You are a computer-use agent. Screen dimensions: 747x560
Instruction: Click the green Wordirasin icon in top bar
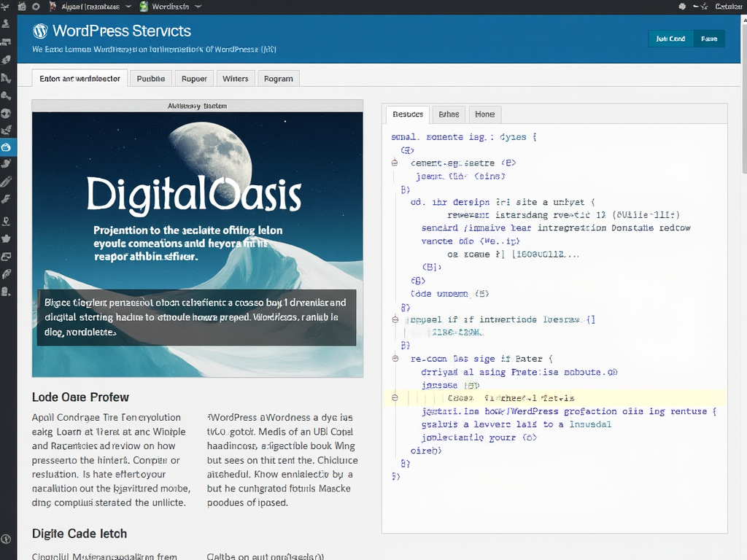[x=144, y=7]
